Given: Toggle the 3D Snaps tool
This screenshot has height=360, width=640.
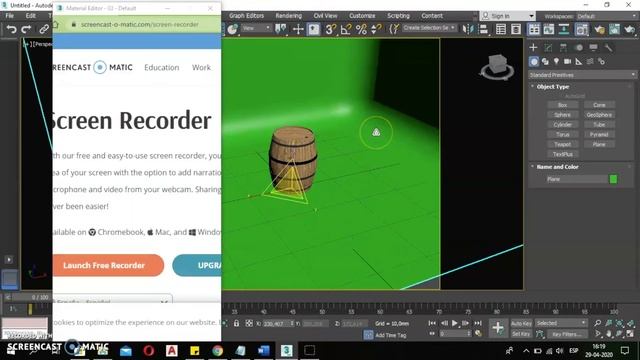Looking at the screenshot, I should [x=330, y=29].
